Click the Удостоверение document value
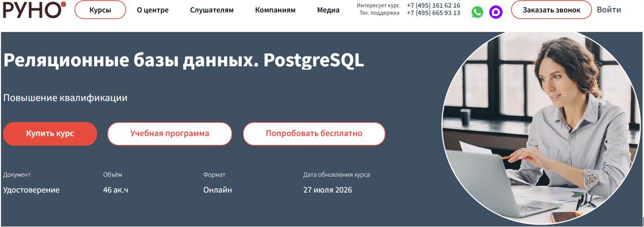The image size is (644, 227). click(31, 190)
